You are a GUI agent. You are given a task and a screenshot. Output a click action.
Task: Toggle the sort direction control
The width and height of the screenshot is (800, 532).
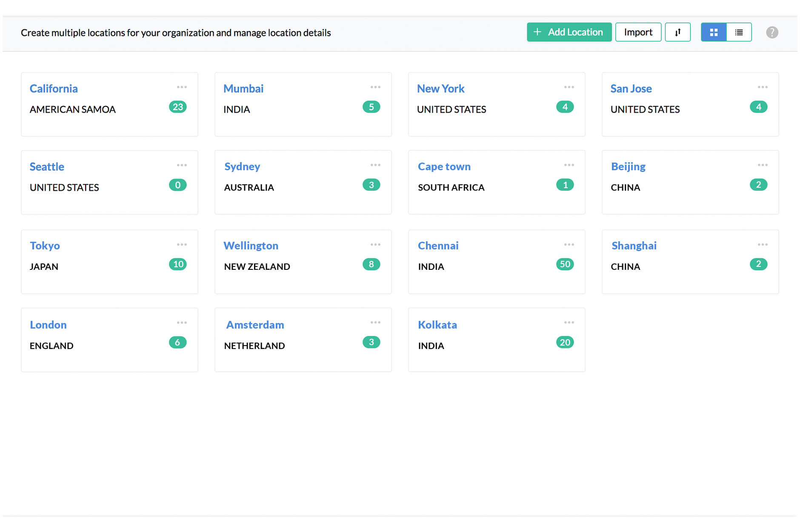pos(678,32)
